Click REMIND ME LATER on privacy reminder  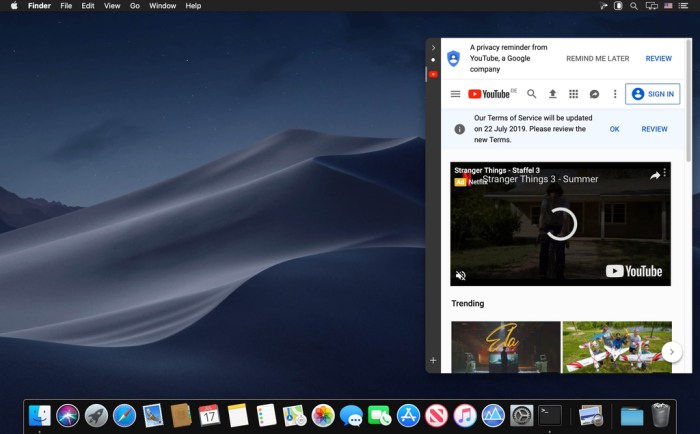click(x=597, y=59)
